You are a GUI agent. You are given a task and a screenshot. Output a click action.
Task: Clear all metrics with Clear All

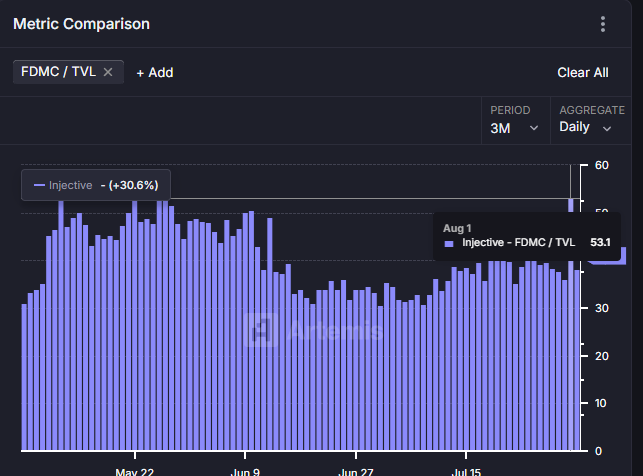[x=583, y=73]
